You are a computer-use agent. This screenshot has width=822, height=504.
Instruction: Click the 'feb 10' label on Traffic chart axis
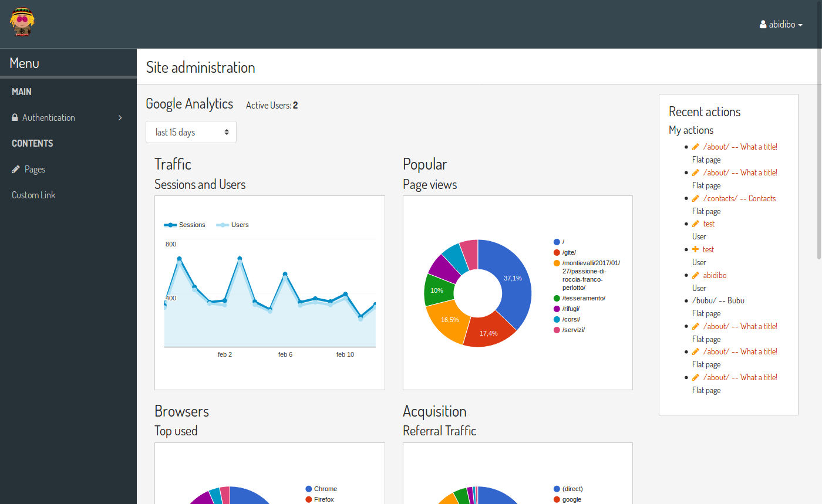point(345,354)
